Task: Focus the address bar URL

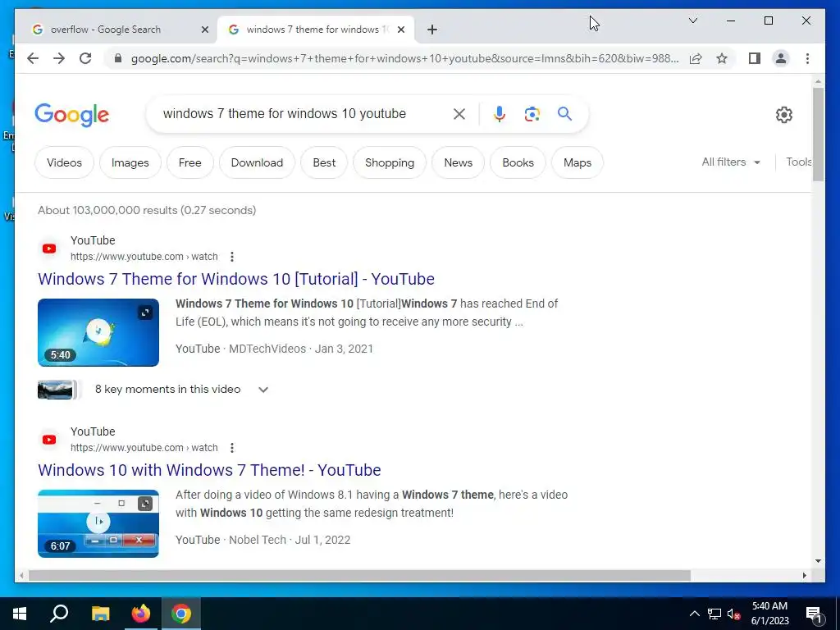Action: [x=404, y=58]
